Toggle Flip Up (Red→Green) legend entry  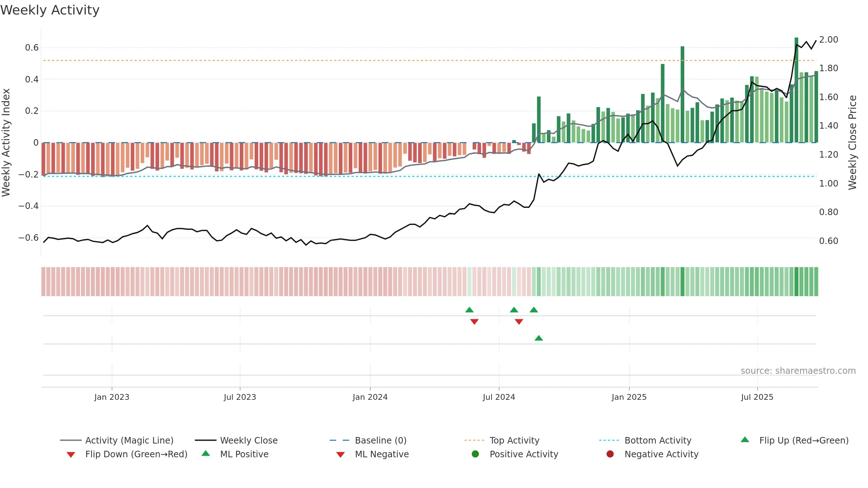795,440
